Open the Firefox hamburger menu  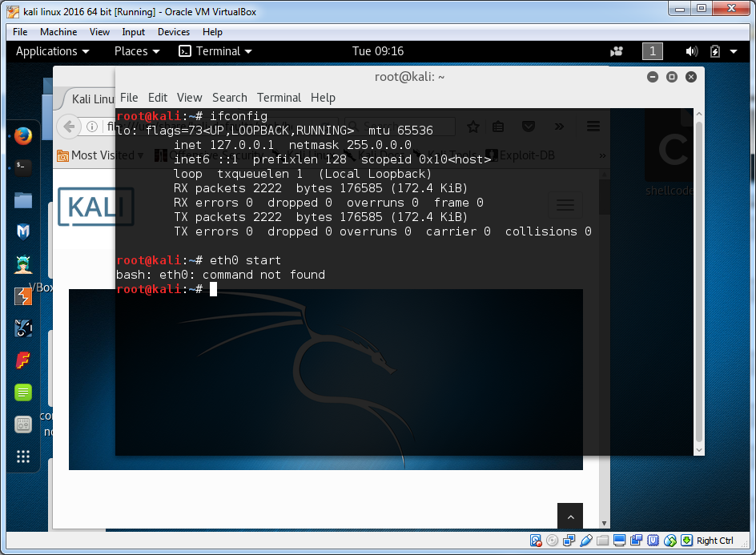click(593, 127)
